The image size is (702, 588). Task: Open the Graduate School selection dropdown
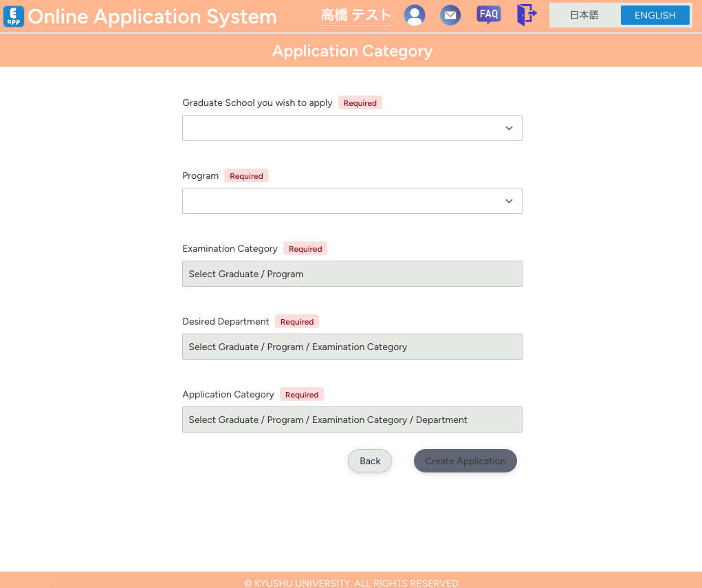[352, 128]
